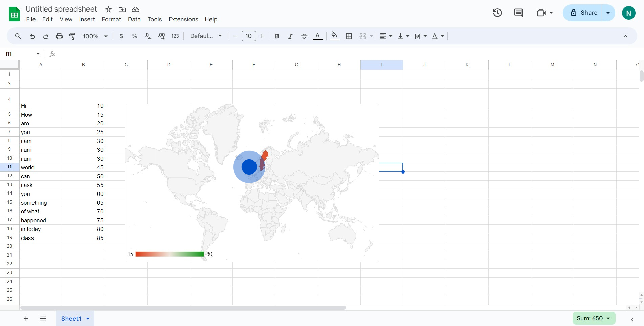Redo the last undone action
This screenshot has width=644, height=326.
pos(46,36)
